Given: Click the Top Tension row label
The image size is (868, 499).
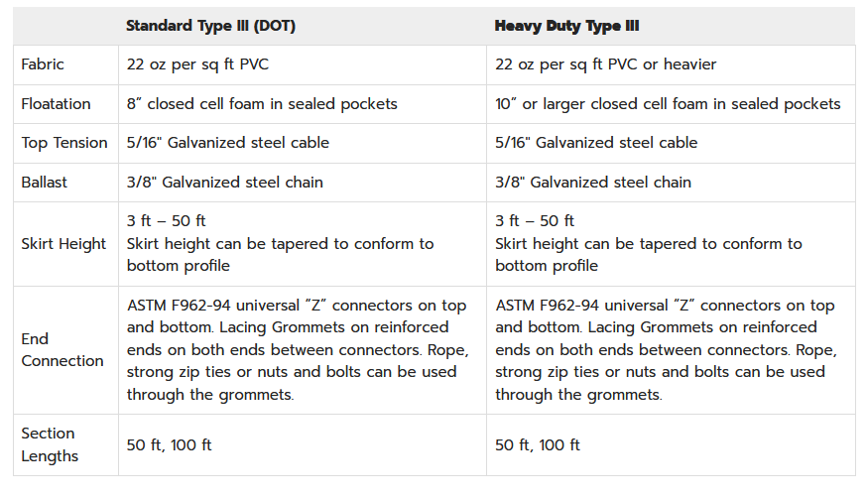Looking at the screenshot, I should click(64, 143).
